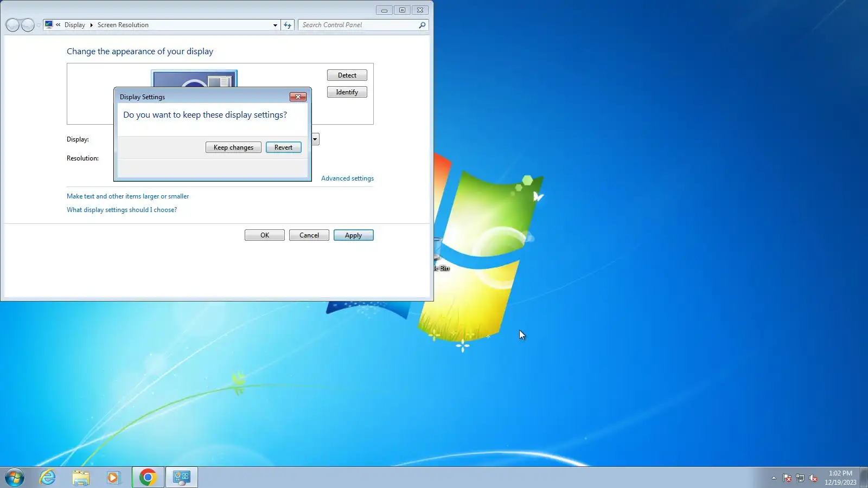Launch Internet Explorer from taskbar

48,478
